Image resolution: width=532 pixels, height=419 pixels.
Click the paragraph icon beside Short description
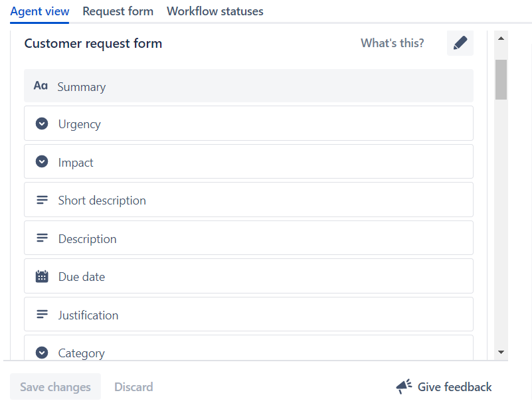[41, 199]
